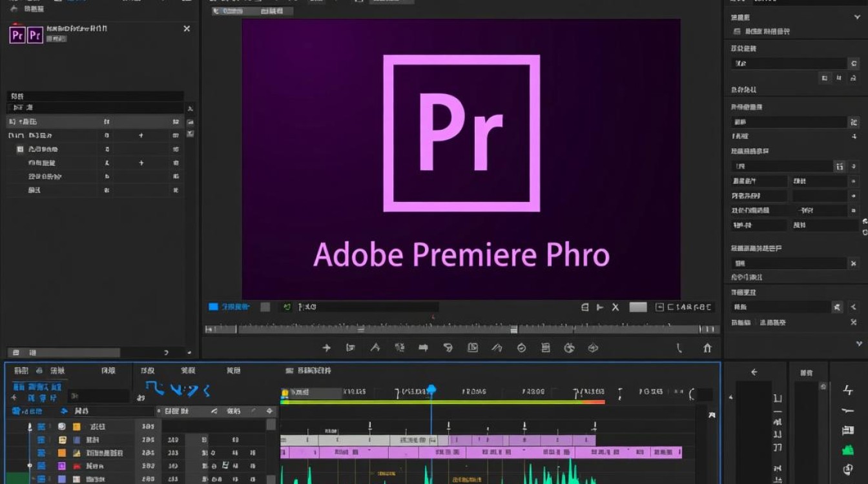
Task: Click the green icon beside the monitor timecode
Action: pyautogui.click(x=287, y=307)
